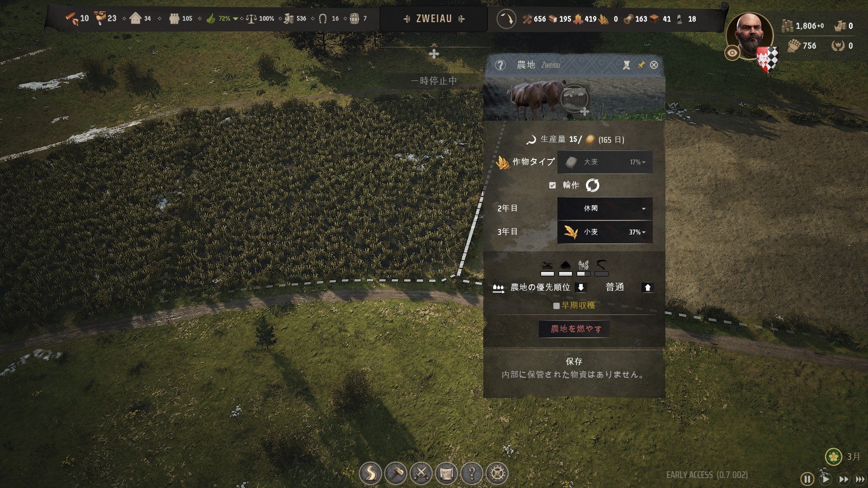This screenshot has height=488, width=868.
Task: Click the eye icon beside lord portrait
Action: tap(732, 53)
